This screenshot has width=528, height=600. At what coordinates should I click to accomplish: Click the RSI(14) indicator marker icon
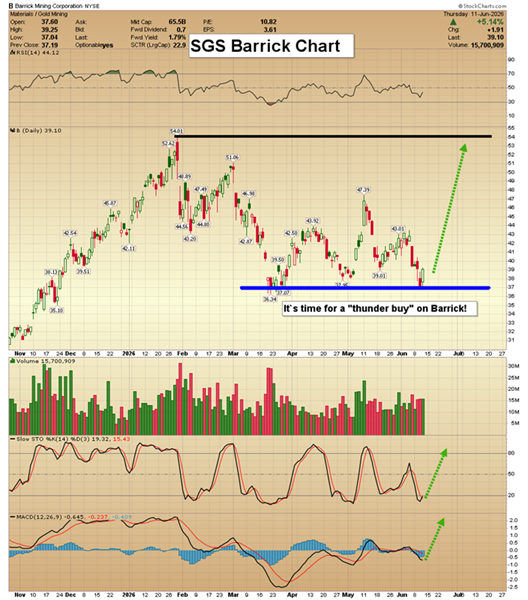[x=13, y=52]
